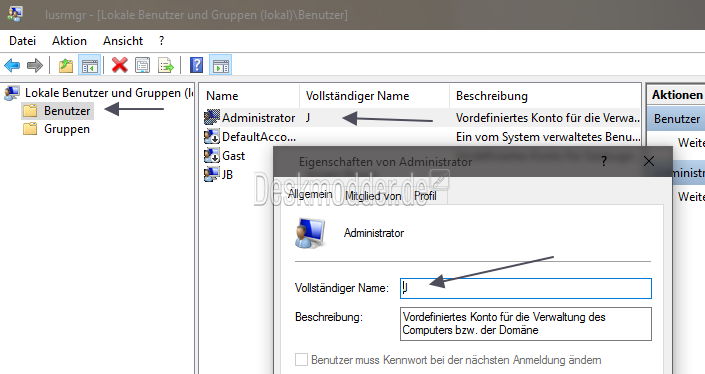The width and height of the screenshot is (705, 374).
Task: Check 'Benutzer muss Kennwort ändern' checkbox
Action: (x=301, y=360)
